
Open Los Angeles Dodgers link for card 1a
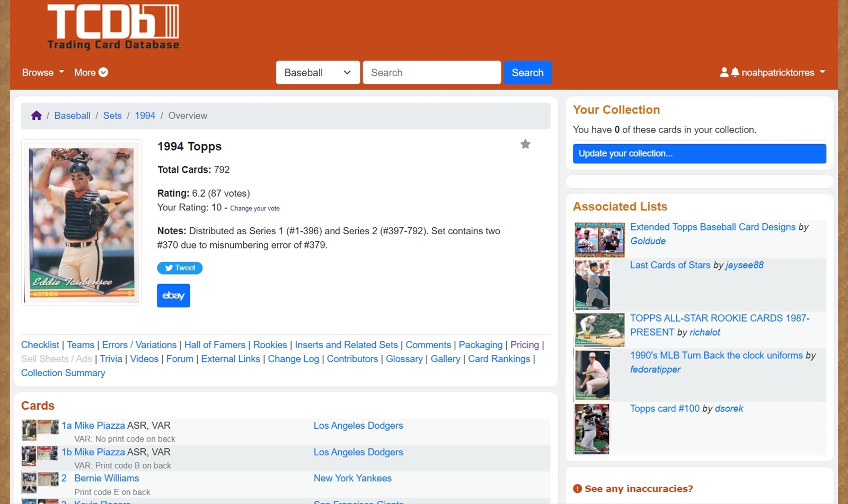click(x=358, y=426)
